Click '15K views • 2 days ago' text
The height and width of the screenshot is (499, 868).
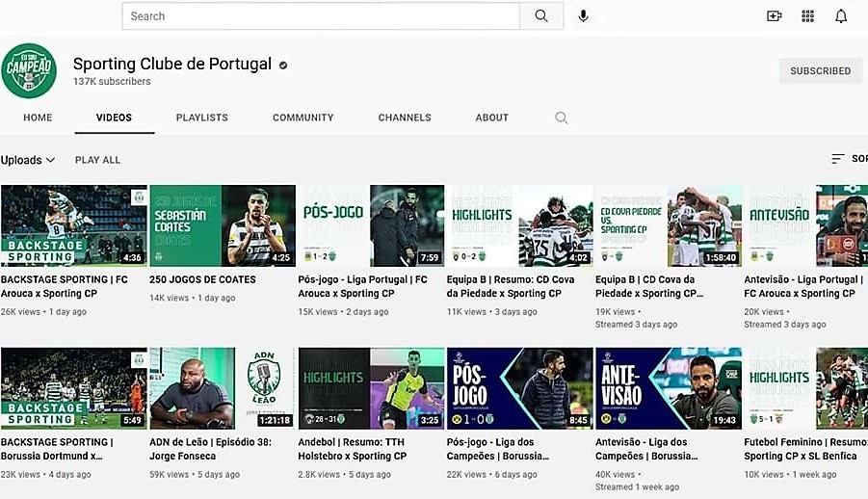click(343, 312)
